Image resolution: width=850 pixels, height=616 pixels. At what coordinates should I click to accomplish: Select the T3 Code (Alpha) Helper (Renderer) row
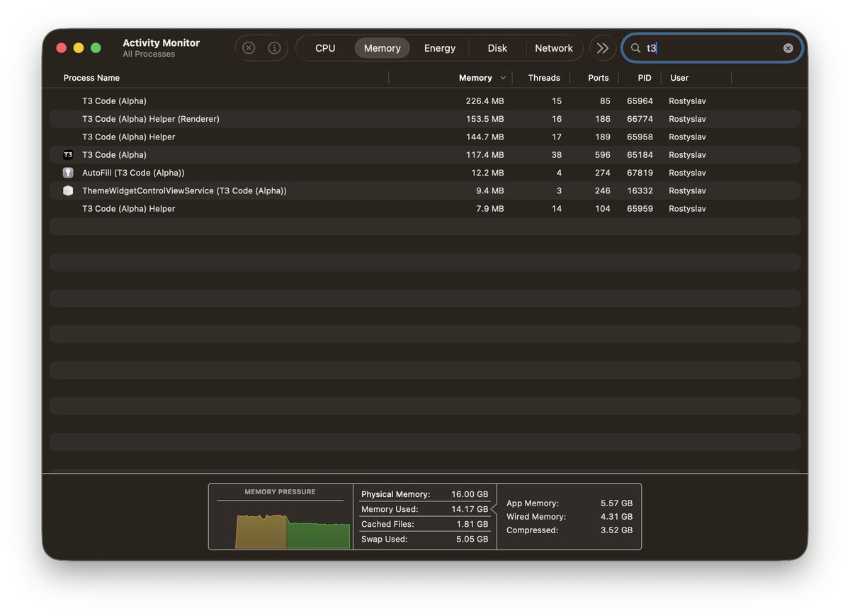(425, 119)
